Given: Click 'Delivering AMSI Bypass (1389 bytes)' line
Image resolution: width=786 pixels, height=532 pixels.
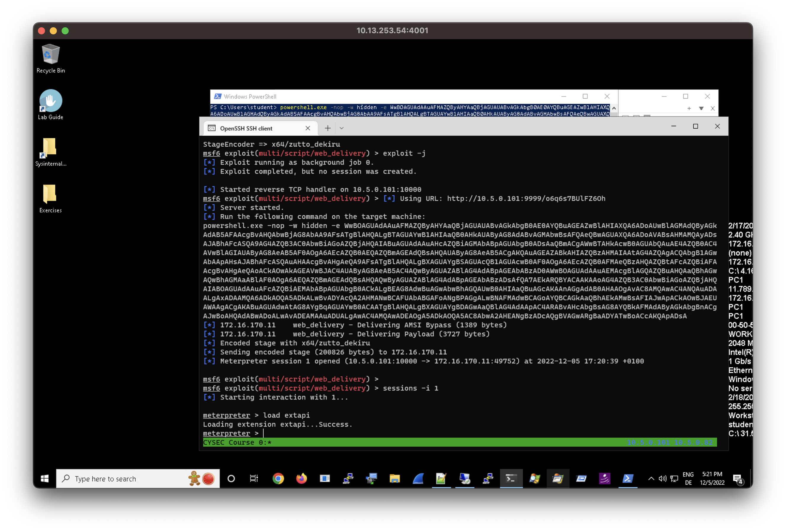Looking at the screenshot, I should (x=355, y=325).
